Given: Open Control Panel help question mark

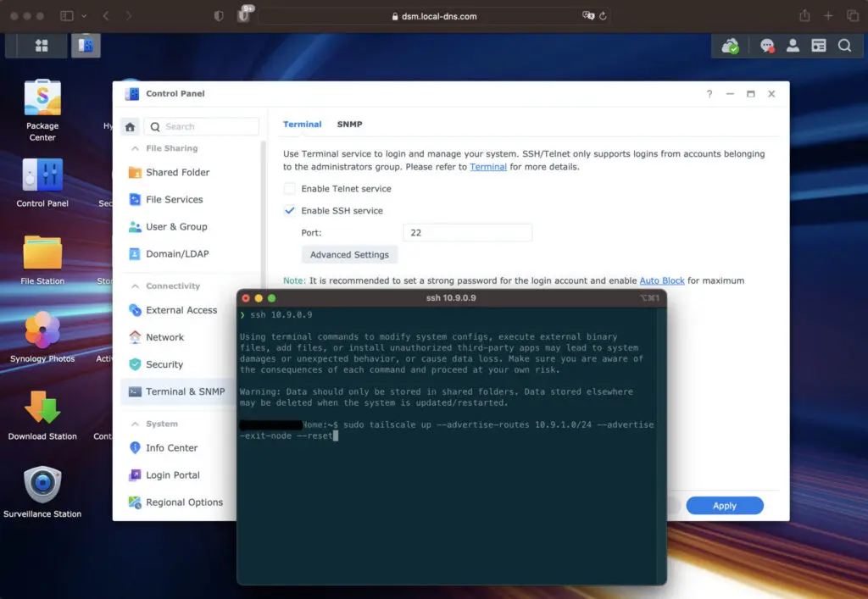Looking at the screenshot, I should (x=709, y=94).
